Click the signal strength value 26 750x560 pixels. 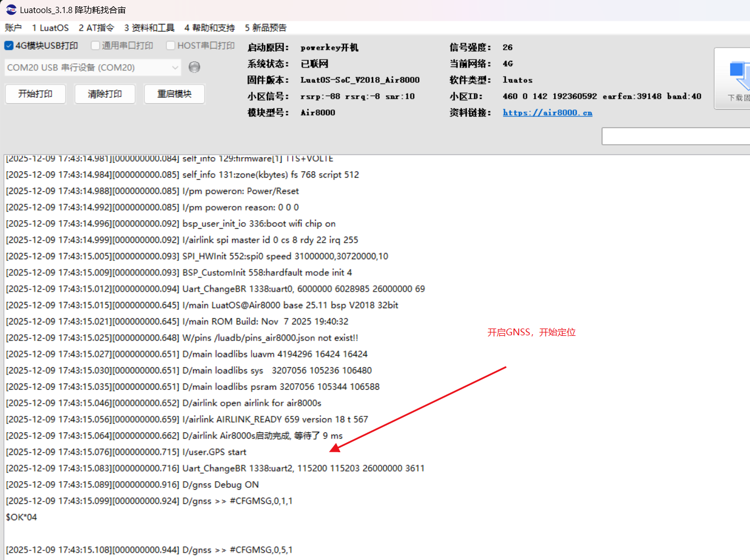508,48
